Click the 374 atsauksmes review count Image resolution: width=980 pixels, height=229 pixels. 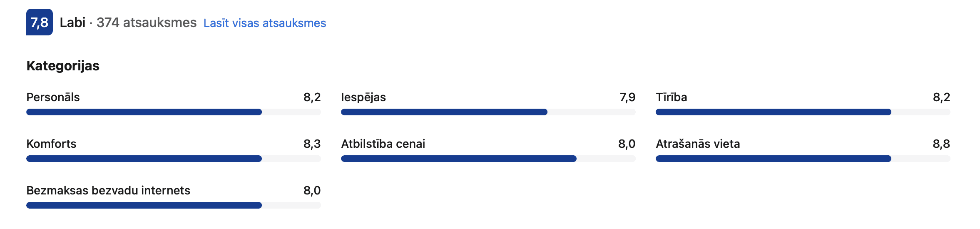click(x=147, y=22)
